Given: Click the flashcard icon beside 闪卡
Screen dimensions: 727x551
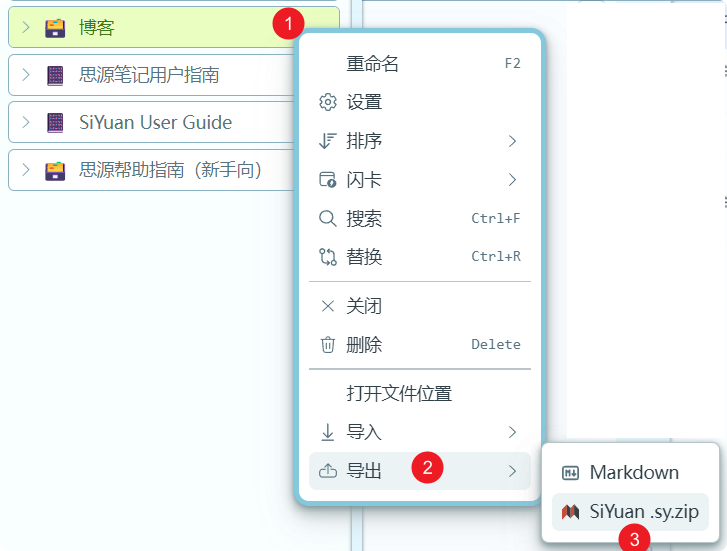Looking at the screenshot, I should (328, 179).
